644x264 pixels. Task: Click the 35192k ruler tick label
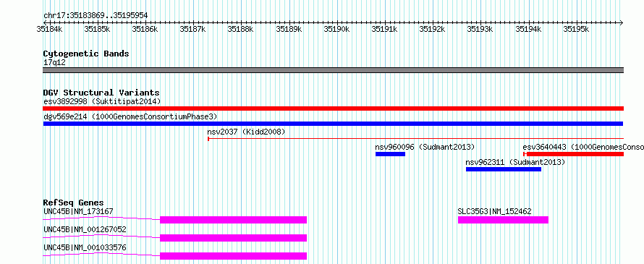(x=433, y=29)
